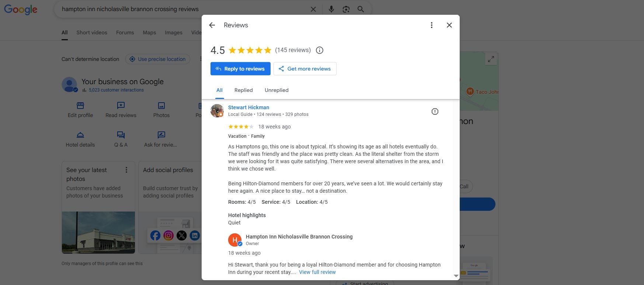Click the business profile avatar icon
This screenshot has height=285, width=644.
(69, 85)
